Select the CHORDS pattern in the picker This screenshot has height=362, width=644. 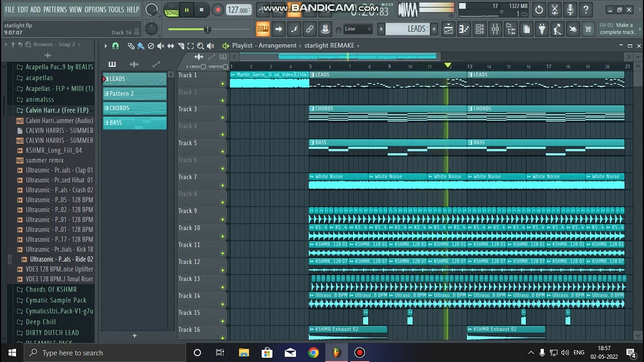(135, 108)
